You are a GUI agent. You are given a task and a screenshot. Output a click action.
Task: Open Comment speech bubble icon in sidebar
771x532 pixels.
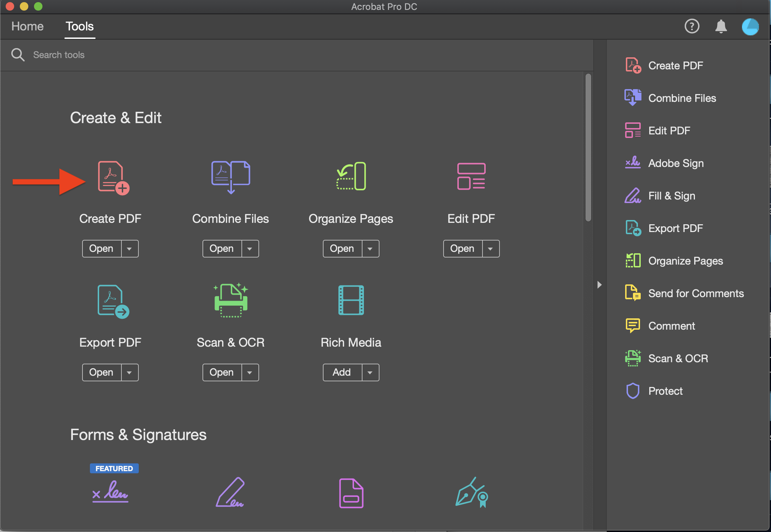[x=633, y=325]
